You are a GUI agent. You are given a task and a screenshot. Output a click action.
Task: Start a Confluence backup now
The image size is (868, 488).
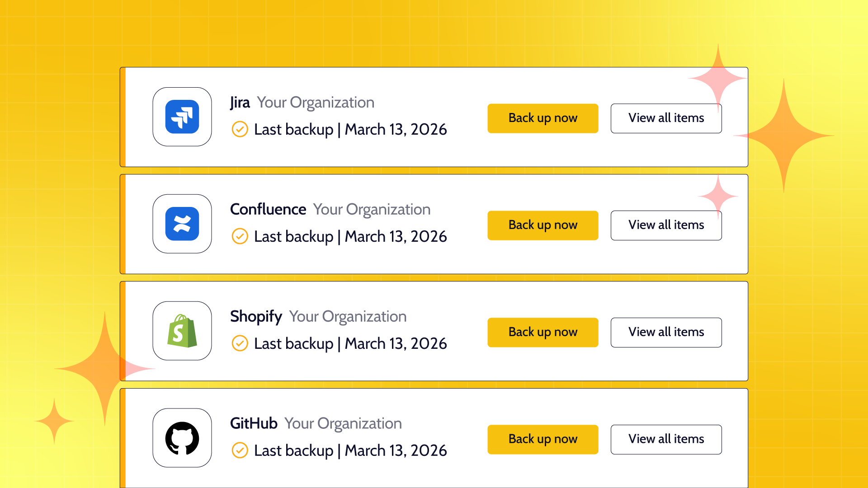click(x=542, y=225)
